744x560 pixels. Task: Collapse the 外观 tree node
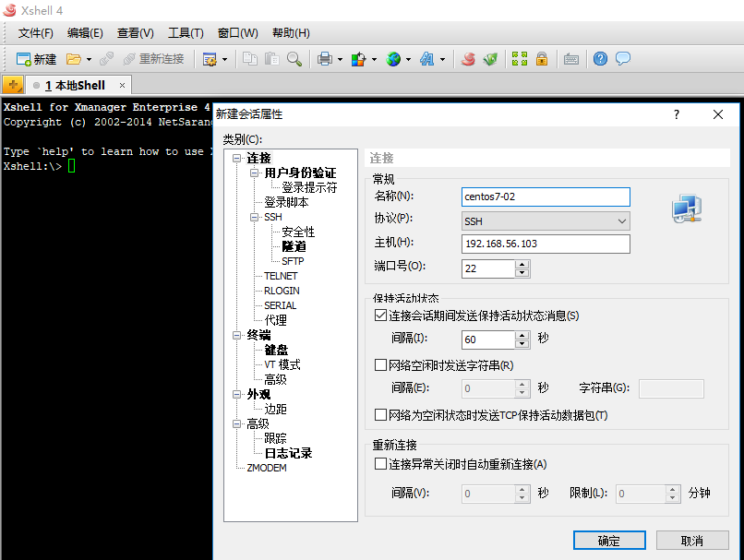pos(236,394)
